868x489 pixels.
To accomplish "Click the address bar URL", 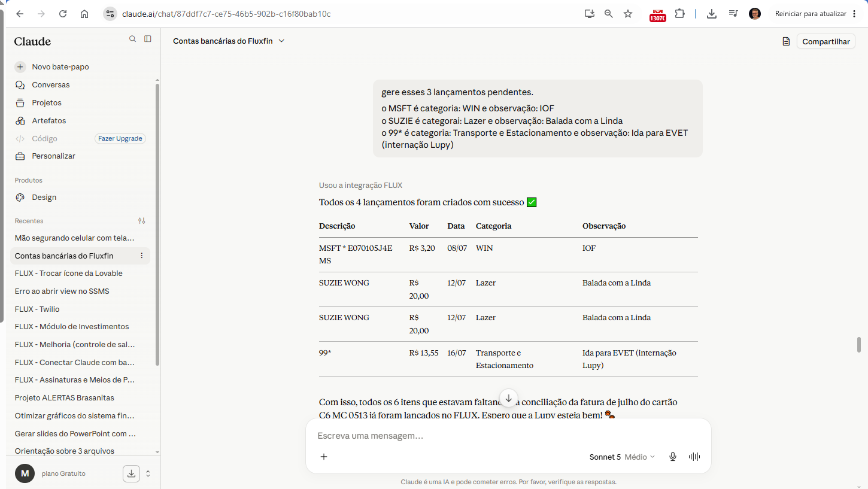I will tap(226, 14).
